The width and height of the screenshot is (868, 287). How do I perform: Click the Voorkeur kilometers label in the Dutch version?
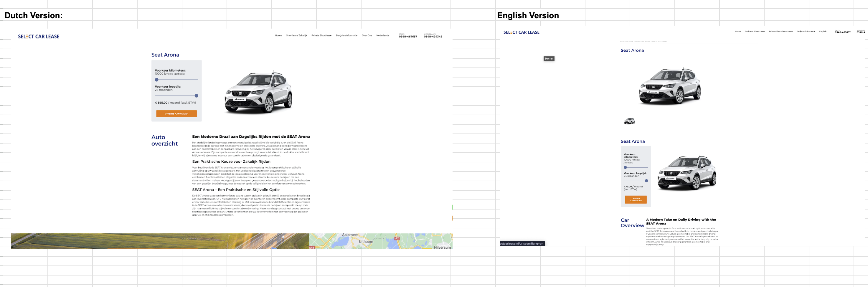(170, 70)
